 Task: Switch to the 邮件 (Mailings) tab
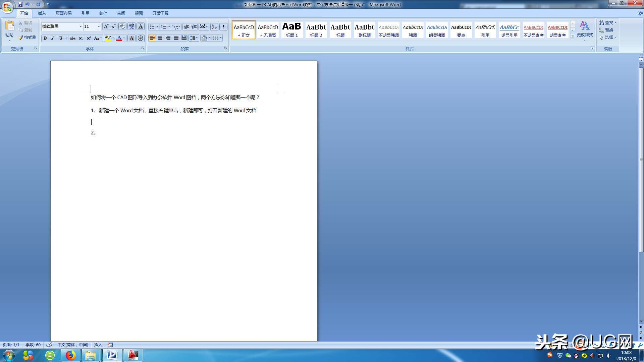(x=103, y=13)
